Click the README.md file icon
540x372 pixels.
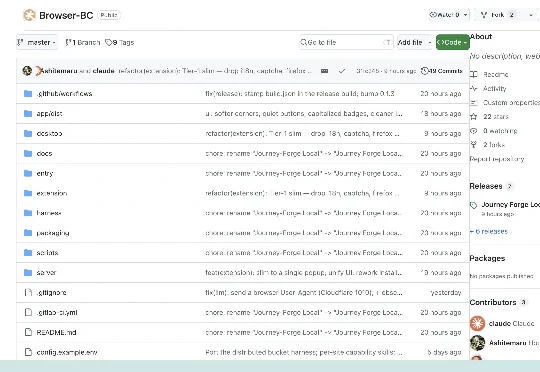(x=28, y=332)
